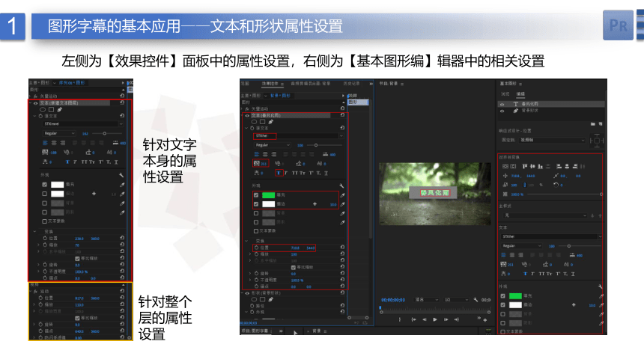644x362 pixels.
Task: Switch to Audio Clip Mixer tab
Action: pos(311,84)
